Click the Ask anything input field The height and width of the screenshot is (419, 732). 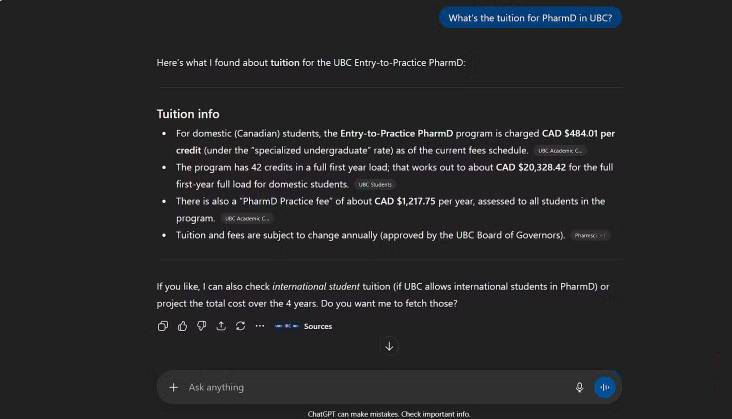tap(370, 387)
